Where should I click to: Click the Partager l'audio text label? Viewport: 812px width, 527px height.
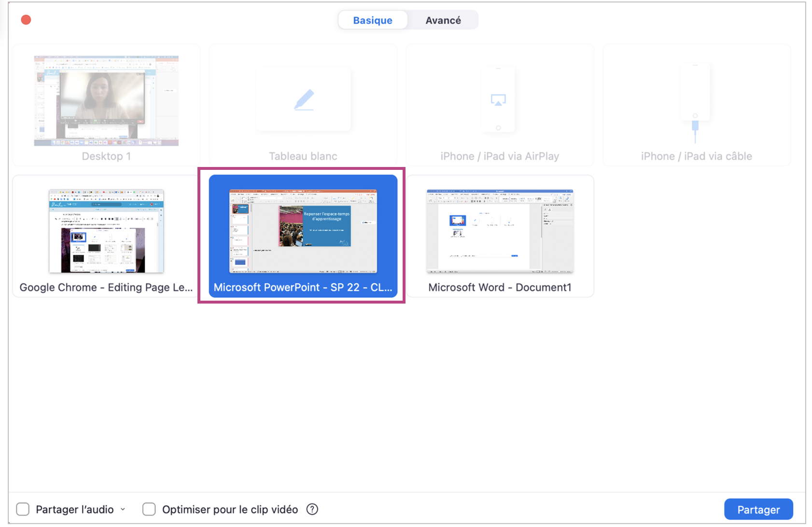click(x=75, y=510)
